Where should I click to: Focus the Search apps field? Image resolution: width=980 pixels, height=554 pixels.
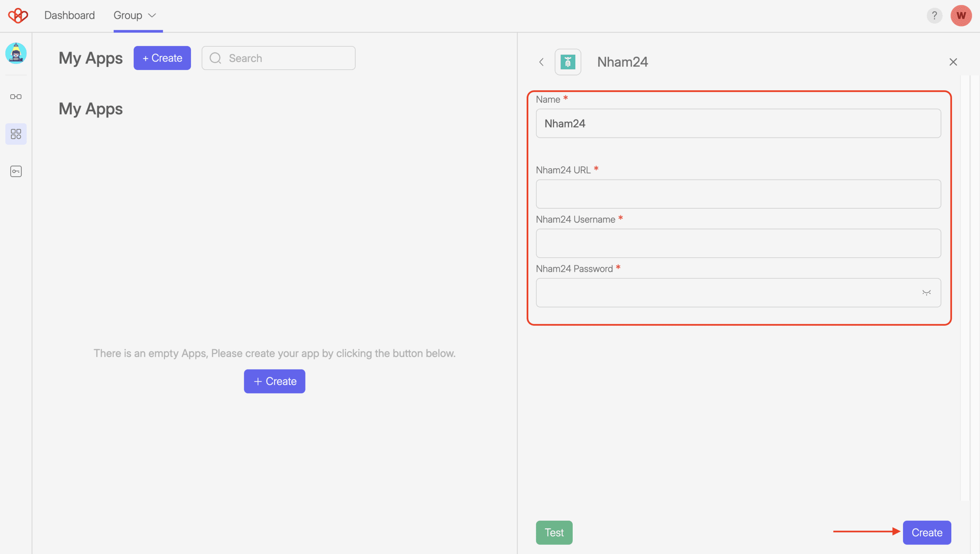click(x=279, y=58)
